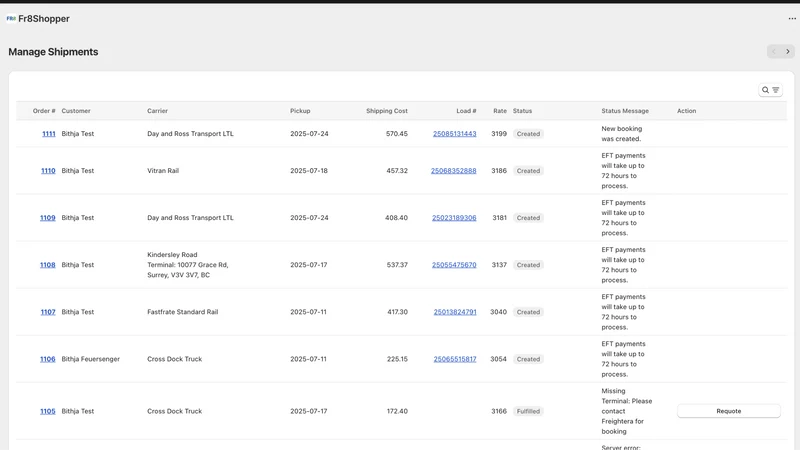Click rate value 3186
Screen dimensions: 800x450
point(499,170)
